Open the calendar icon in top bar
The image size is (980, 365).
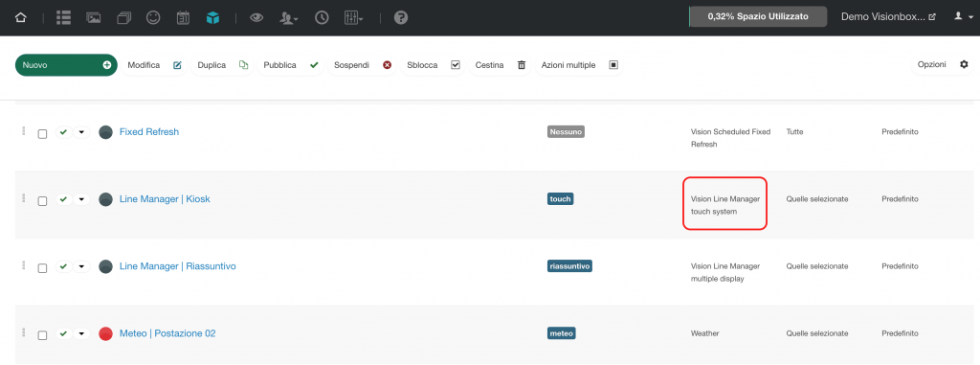183,17
